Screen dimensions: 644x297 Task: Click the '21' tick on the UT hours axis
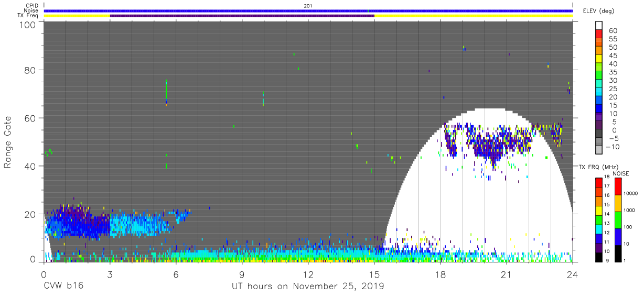pyautogui.click(x=507, y=273)
